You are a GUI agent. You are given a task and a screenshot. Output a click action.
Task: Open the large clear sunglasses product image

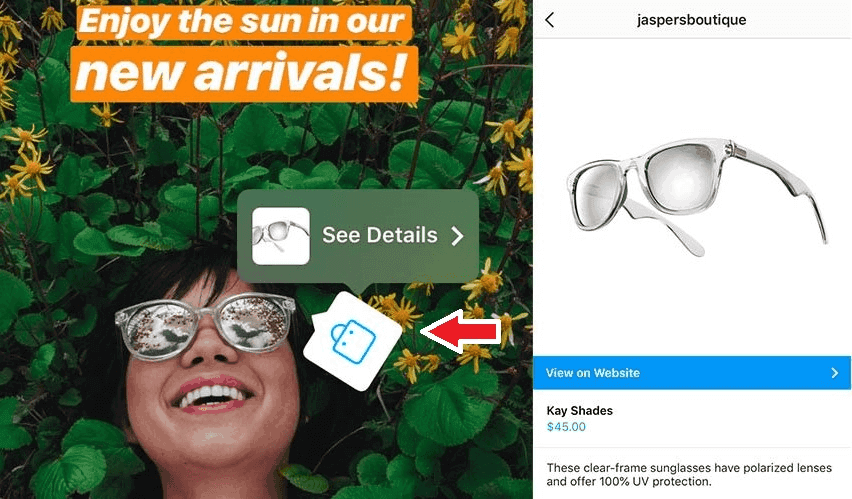pos(697,197)
